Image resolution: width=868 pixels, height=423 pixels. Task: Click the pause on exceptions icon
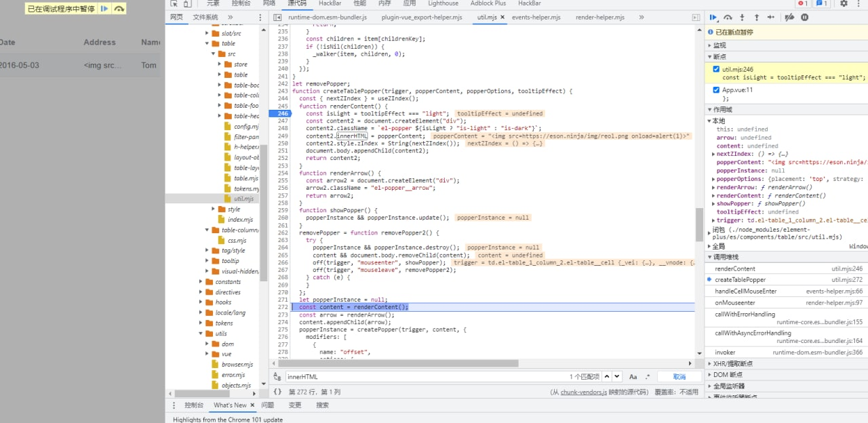(x=804, y=18)
